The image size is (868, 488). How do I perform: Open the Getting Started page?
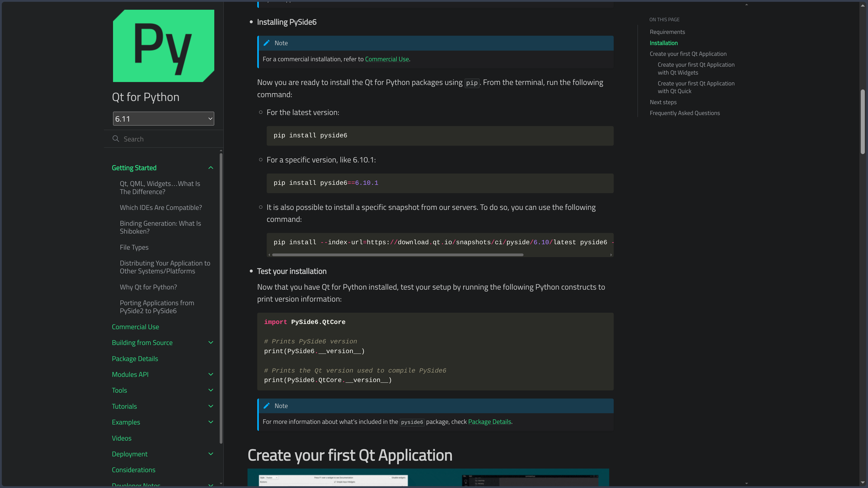click(x=134, y=168)
